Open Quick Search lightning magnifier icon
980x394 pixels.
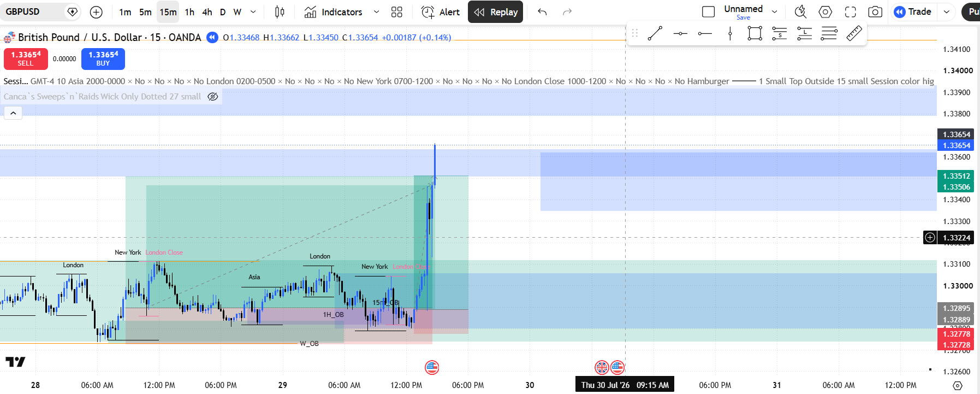click(x=800, y=11)
